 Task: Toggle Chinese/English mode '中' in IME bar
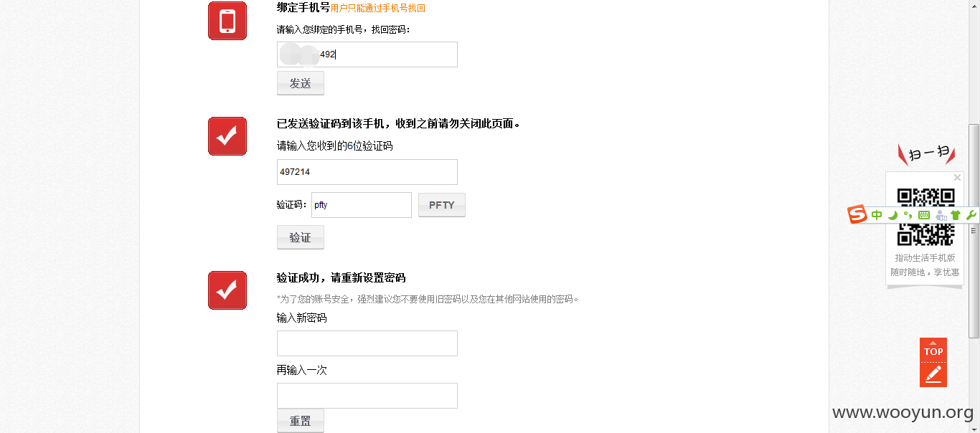tap(877, 215)
